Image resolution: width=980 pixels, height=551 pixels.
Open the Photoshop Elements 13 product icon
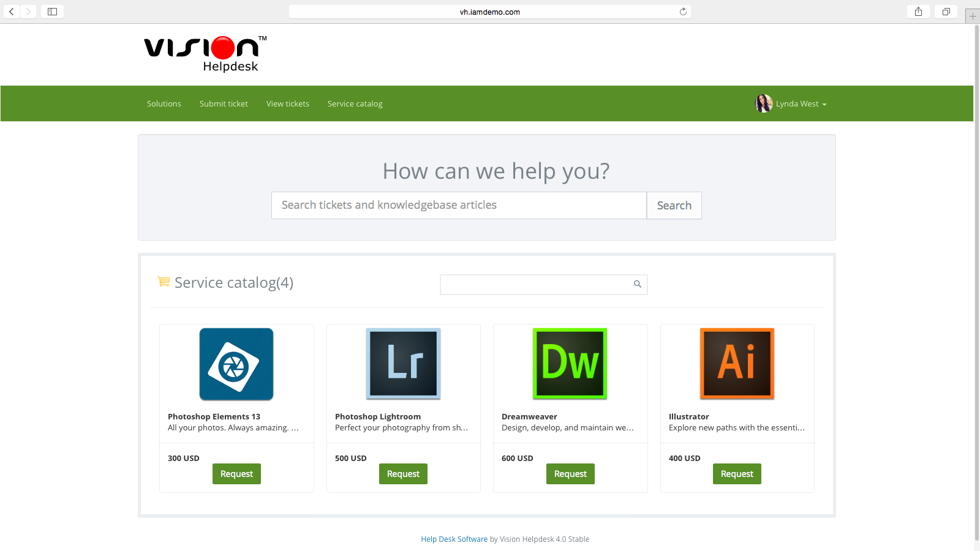click(x=236, y=364)
